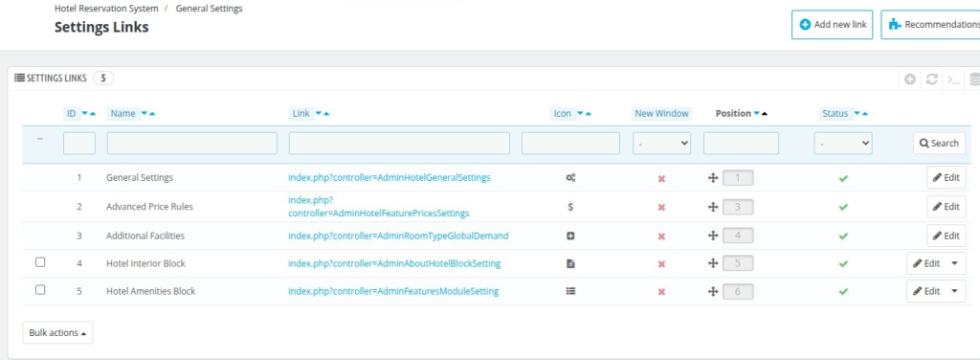The height and width of the screenshot is (360, 980).
Task: Open the Bulk actions menu
Action: [57, 332]
